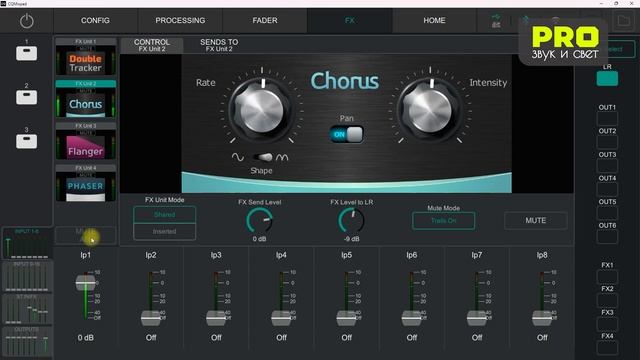Image resolution: width=640 pixels, height=360 pixels.
Task: Toggle the Pan ON switch
Action: point(346,134)
